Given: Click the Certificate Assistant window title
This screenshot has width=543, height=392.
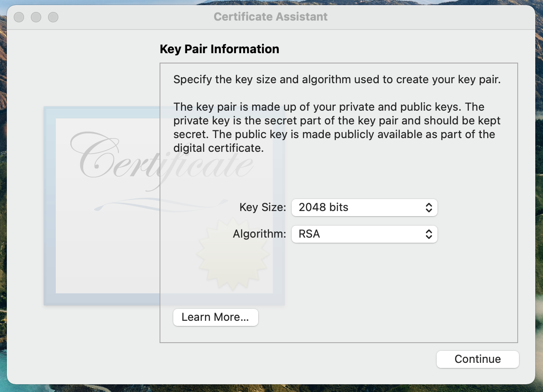Looking at the screenshot, I should coord(271,17).
